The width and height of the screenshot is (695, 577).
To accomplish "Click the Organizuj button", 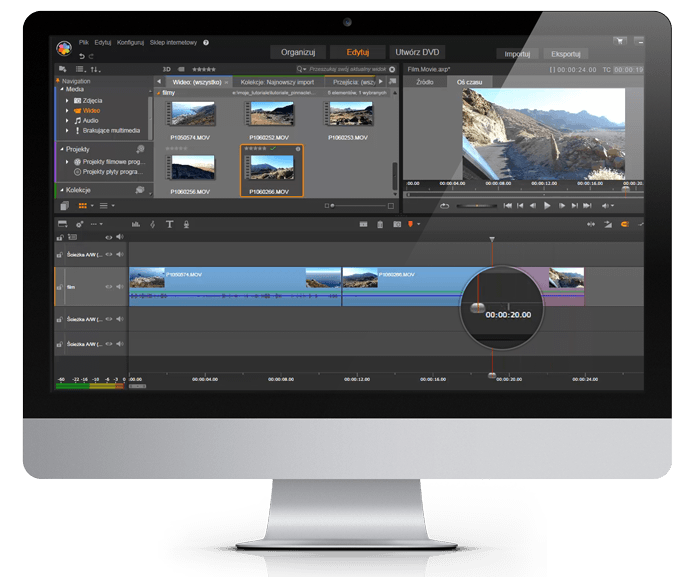I will pos(298,52).
